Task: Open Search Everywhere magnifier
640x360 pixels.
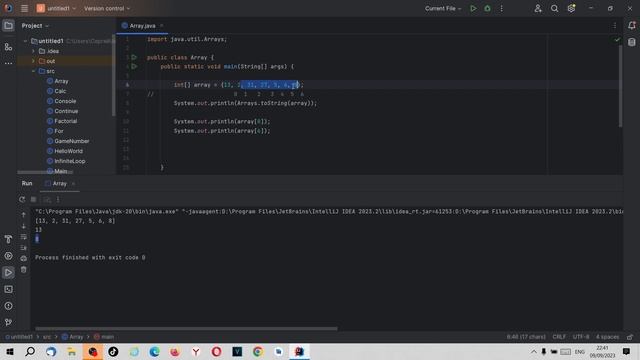Action: (x=554, y=8)
